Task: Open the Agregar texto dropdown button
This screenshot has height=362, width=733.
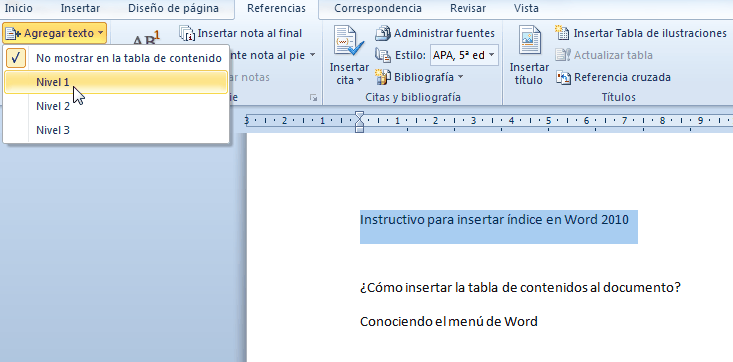Action: (x=54, y=33)
